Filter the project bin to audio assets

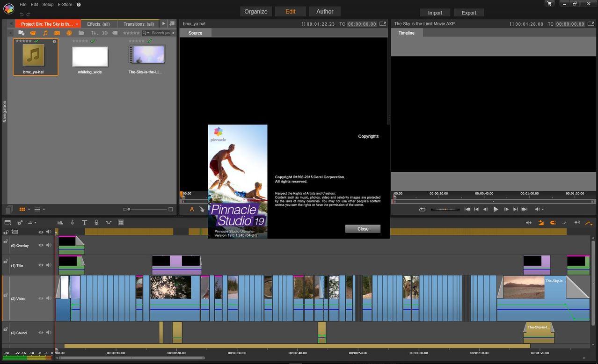coord(45,33)
